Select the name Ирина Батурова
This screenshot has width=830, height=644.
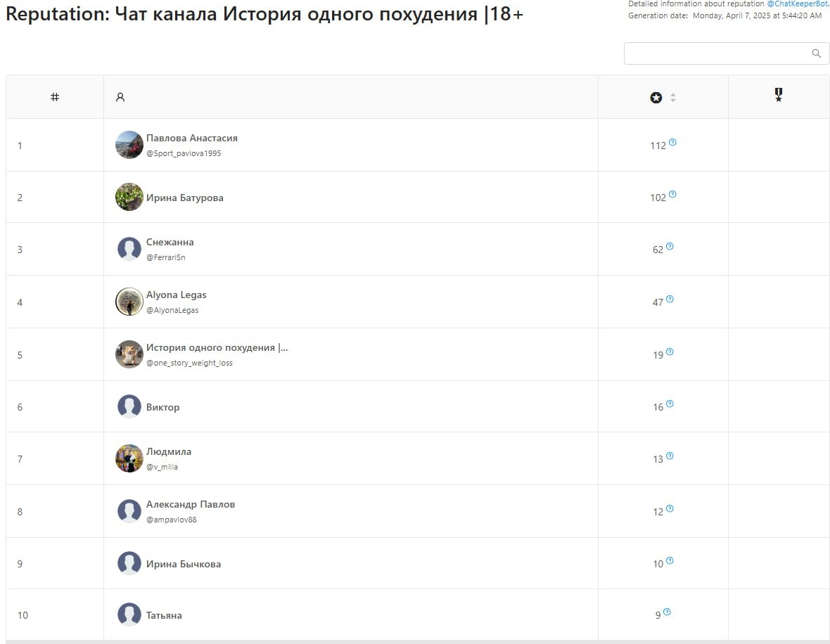coord(185,198)
